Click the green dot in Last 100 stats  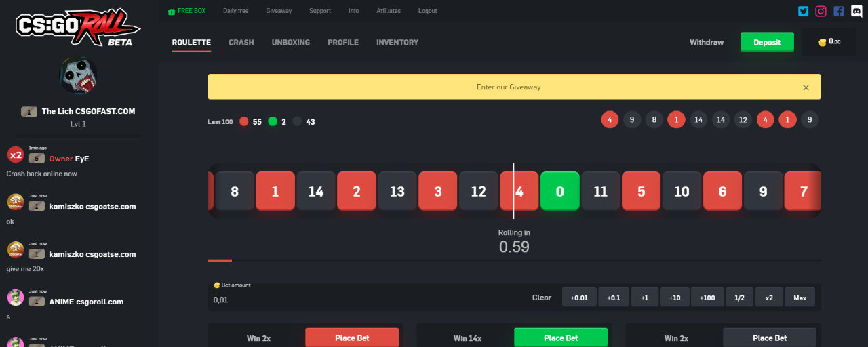(273, 122)
